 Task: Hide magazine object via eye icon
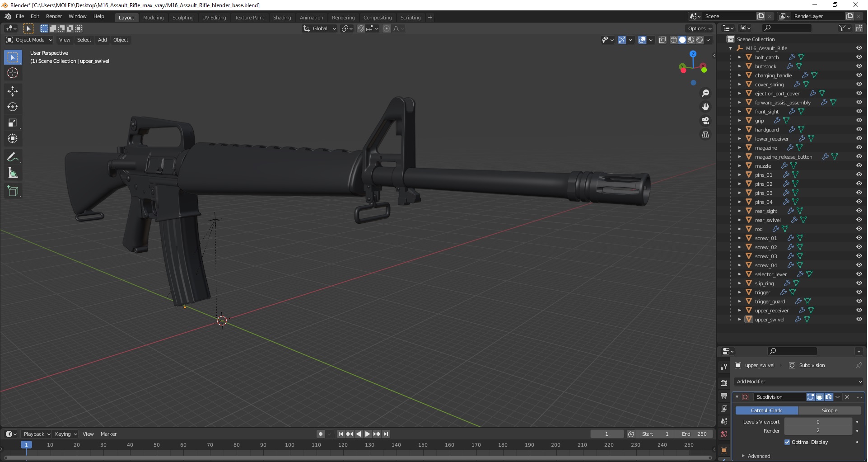coord(859,148)
